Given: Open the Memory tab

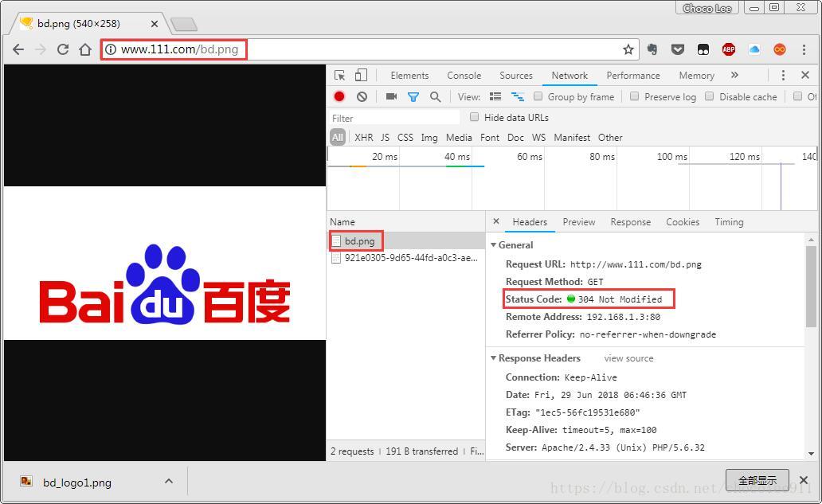Looking at the screenshot, I should click(697, 76).
